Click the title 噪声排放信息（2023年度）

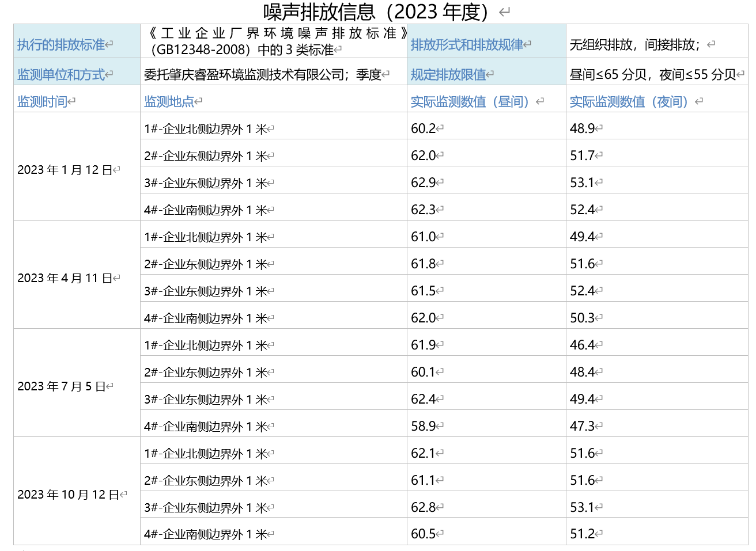pos(376,12)
